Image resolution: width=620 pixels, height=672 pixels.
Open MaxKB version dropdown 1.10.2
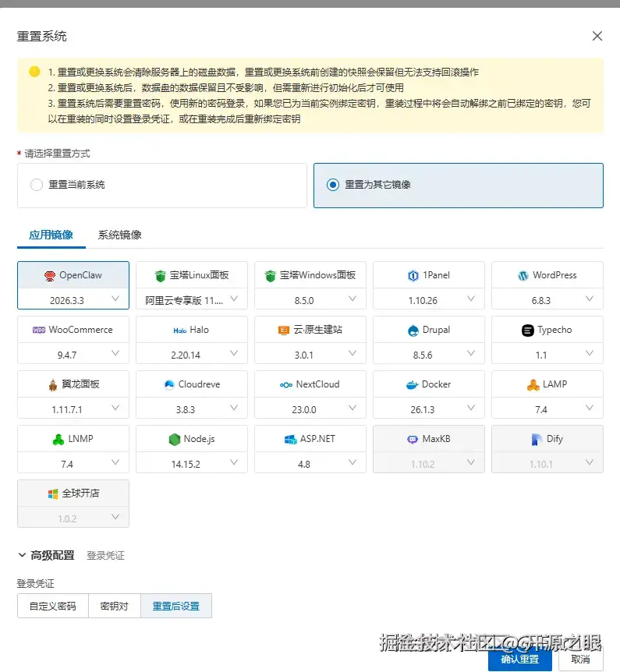pyautogui.click(x=429, y=462)
